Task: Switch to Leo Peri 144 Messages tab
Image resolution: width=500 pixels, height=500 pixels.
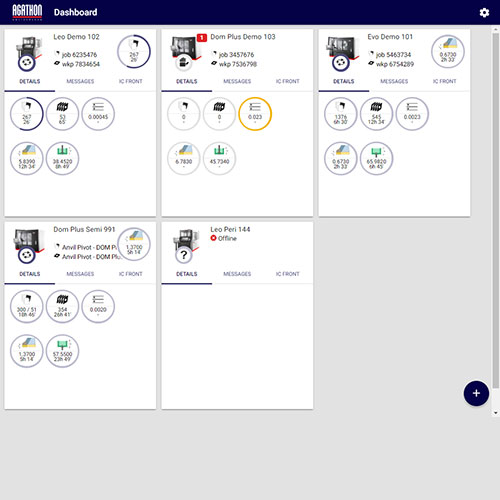Action: [237, 274]
